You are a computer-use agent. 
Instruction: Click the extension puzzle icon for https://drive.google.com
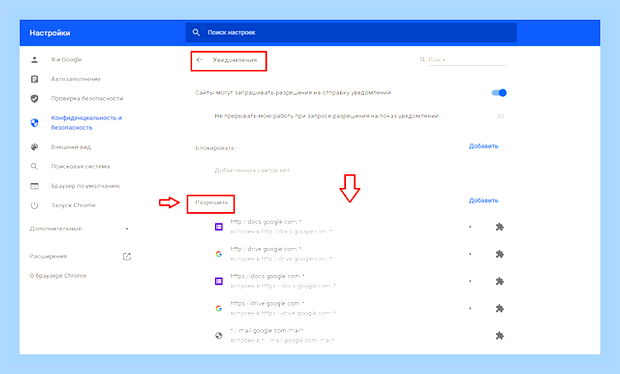(x=500, y=308)
